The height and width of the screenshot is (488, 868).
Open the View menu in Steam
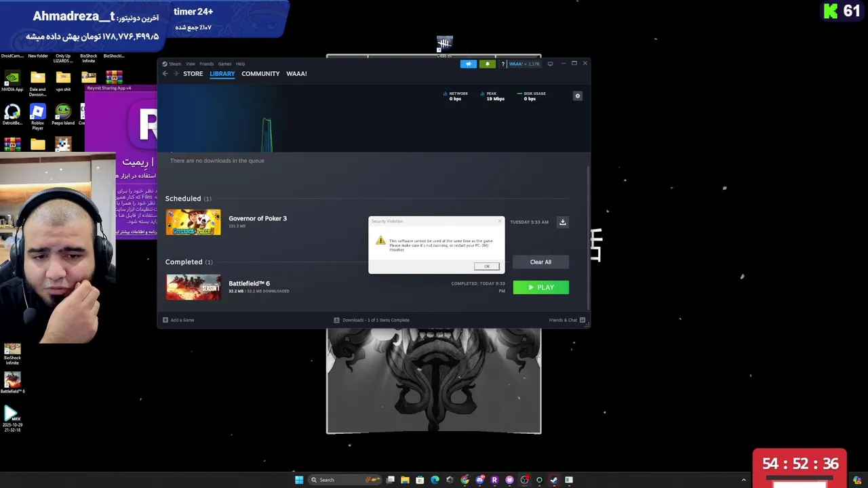click(x=191, y=64)
